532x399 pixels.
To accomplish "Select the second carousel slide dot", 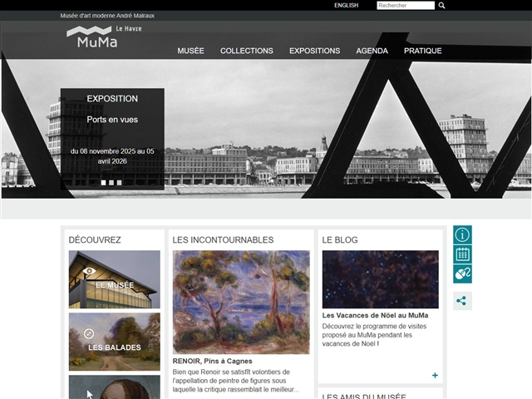I will (x=111, y=182).
